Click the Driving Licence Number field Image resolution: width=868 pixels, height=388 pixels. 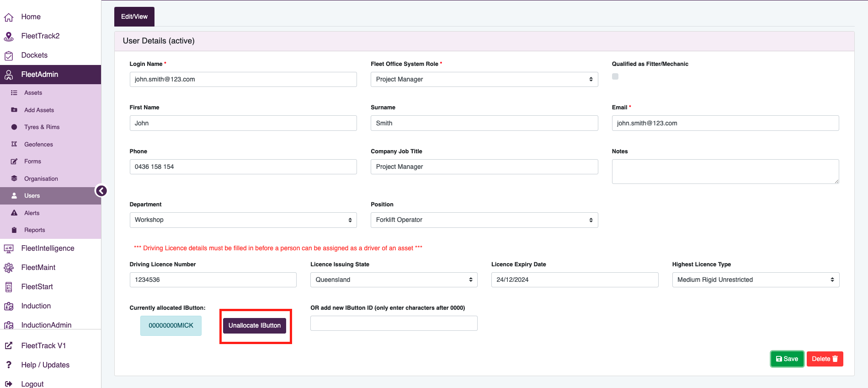coord(213,280)
